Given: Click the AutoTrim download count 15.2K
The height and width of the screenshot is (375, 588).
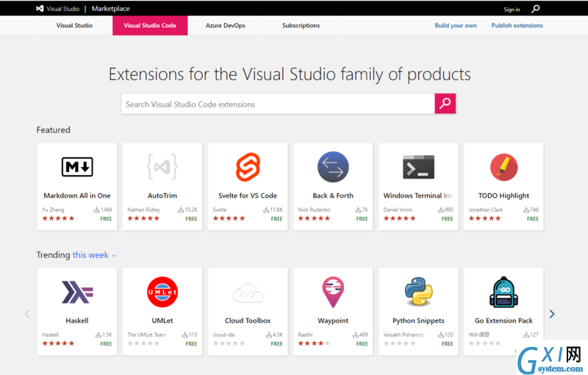Looking at the screenshot, I should [187, 210].
